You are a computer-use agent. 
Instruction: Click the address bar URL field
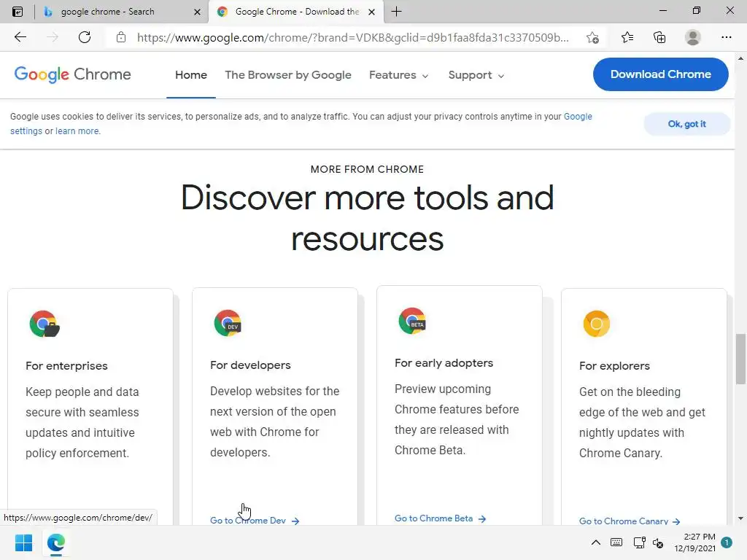(x=352, y=38)
